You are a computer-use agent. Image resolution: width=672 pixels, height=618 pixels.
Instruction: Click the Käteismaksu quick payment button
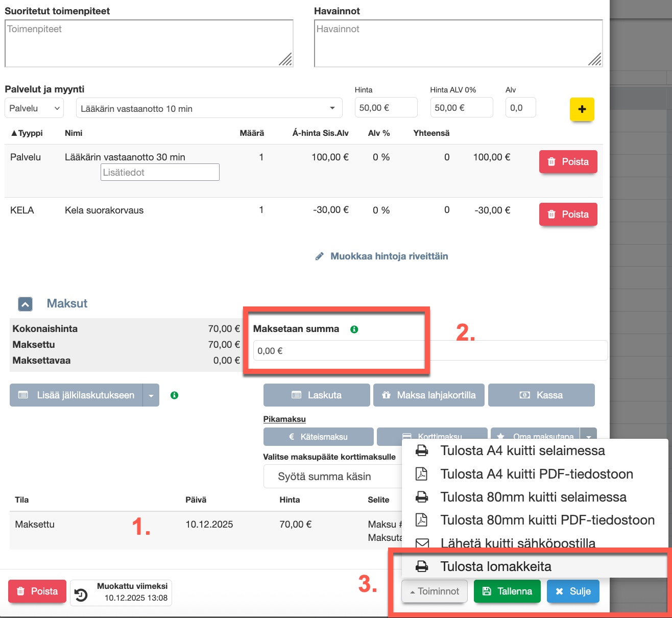[318, 437]
